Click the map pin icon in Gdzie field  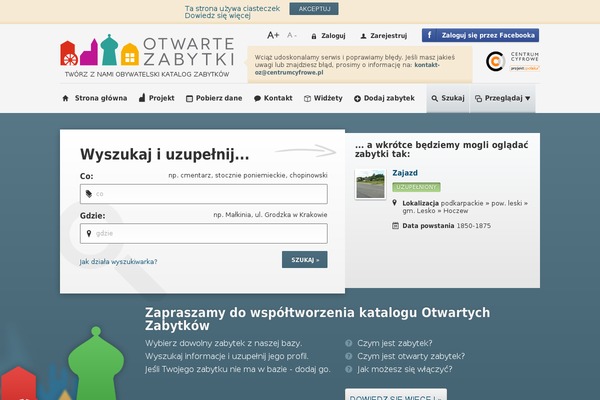(89, 233)
